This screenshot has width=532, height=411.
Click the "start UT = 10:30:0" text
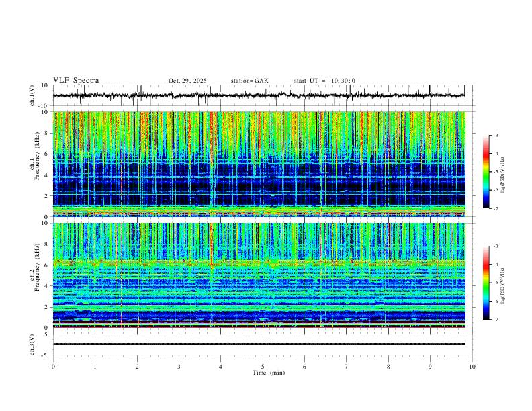(324, 81)
